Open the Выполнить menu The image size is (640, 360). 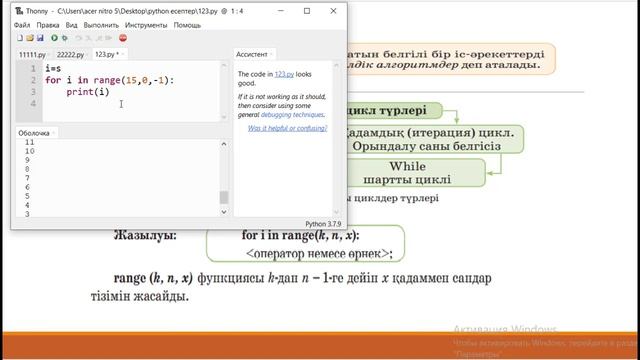coord(101,25)
